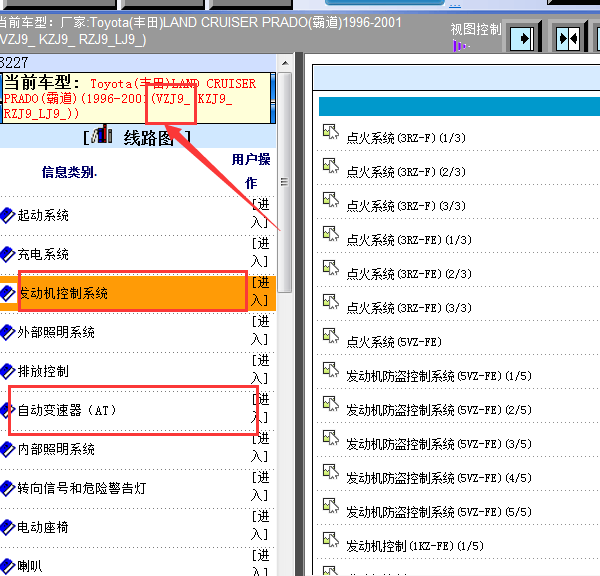Click diagram icon for 点火系统(3RZ-F)(2/3)
Viewport: 600px width, 576px height.
331,166
